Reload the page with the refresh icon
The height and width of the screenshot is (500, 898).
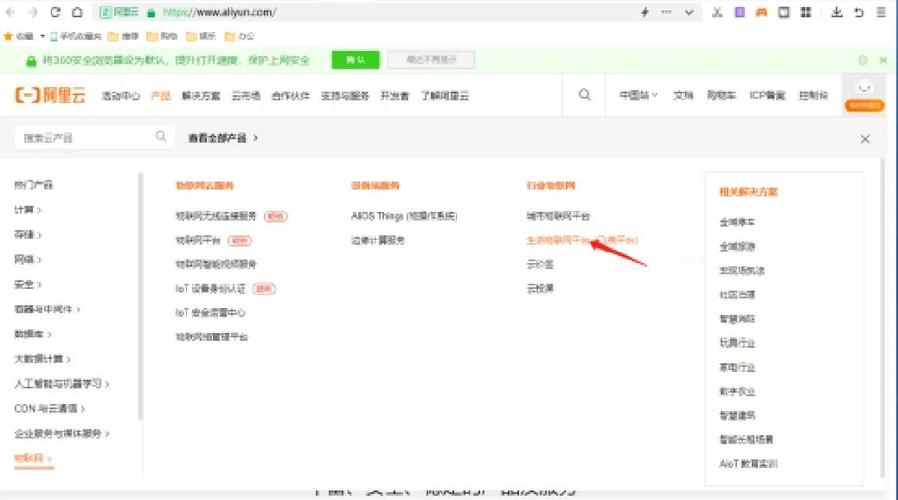click(x=55, y=12)
